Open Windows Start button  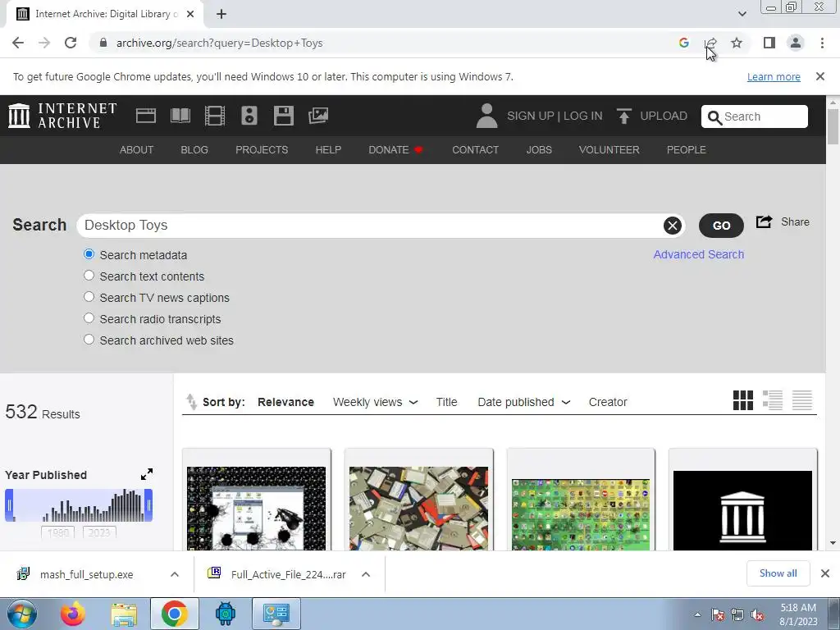coord(22,614)
